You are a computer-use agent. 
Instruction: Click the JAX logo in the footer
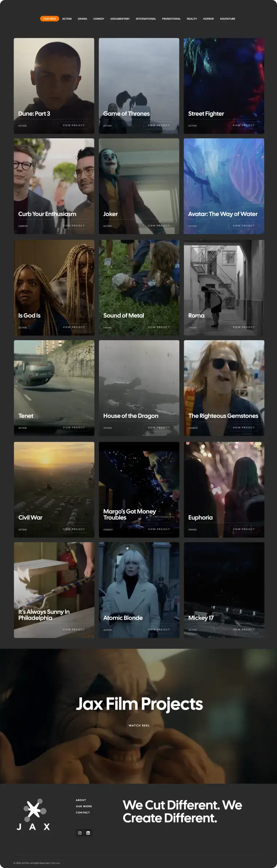[33, 814]
